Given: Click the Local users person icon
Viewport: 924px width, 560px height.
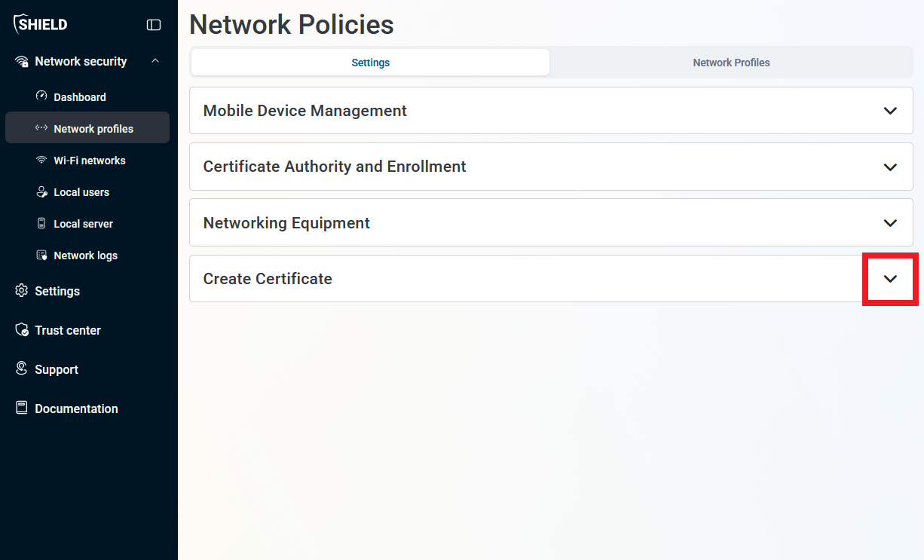Looking at the screenshot, I should pyautogui.click(x=41, y=191).
